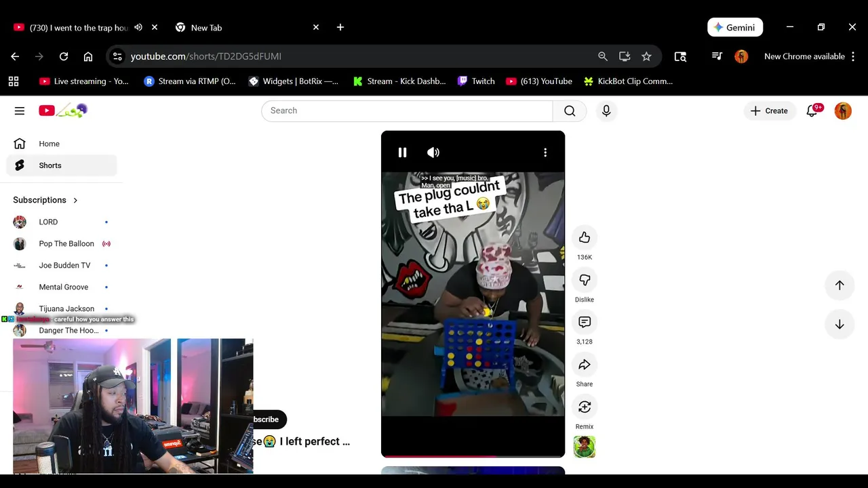Start voice search with microphone icon
The height and width of the screenshot is (488, 868).
pos(606,110)
